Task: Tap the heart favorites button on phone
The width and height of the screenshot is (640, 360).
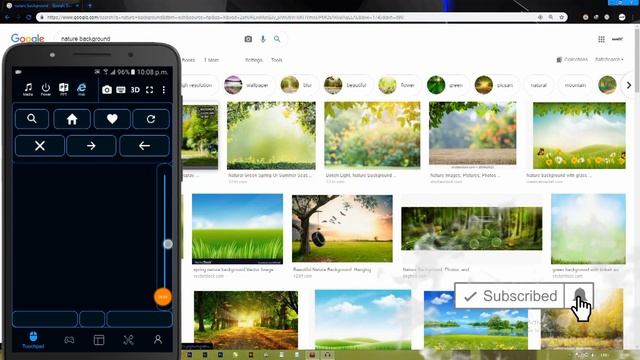Action: 112,119
